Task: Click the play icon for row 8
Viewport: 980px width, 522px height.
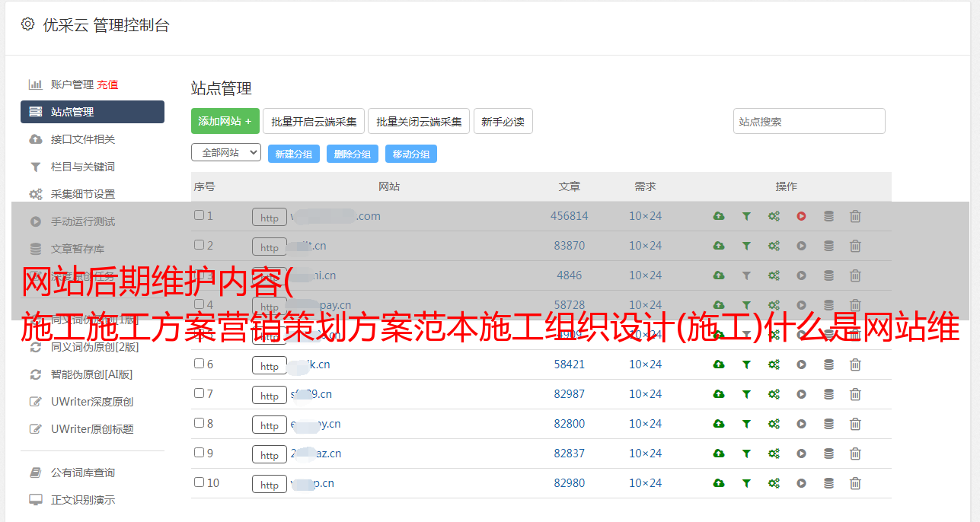Action: click(801, 424)
